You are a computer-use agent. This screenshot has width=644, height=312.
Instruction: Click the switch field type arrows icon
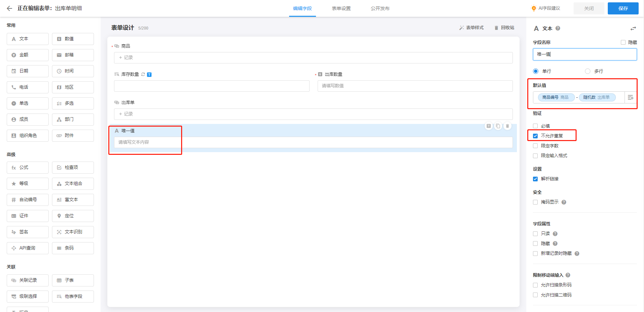633,29
